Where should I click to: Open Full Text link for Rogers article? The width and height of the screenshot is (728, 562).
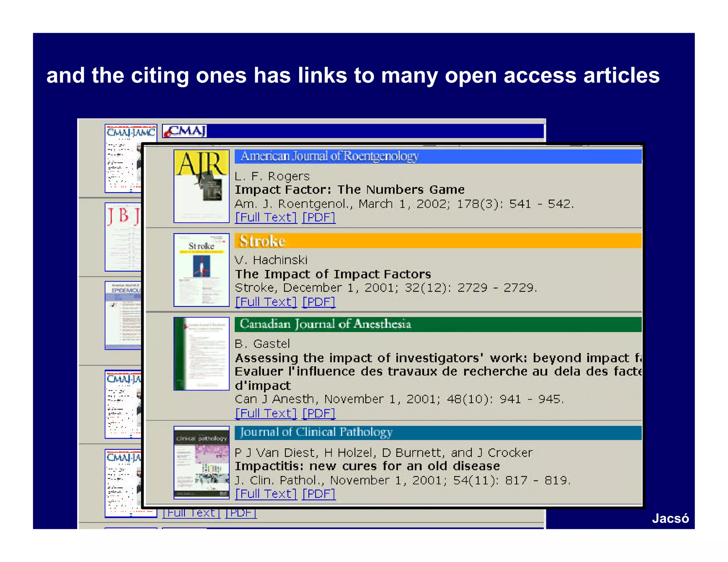pyautogui.click(x=266, y=217)
